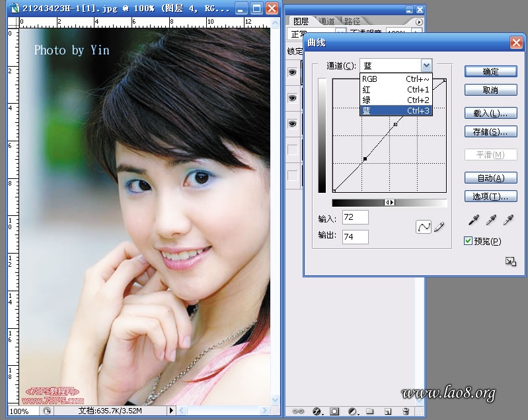Select the filled curve point at 72/74

pos(365,158)
